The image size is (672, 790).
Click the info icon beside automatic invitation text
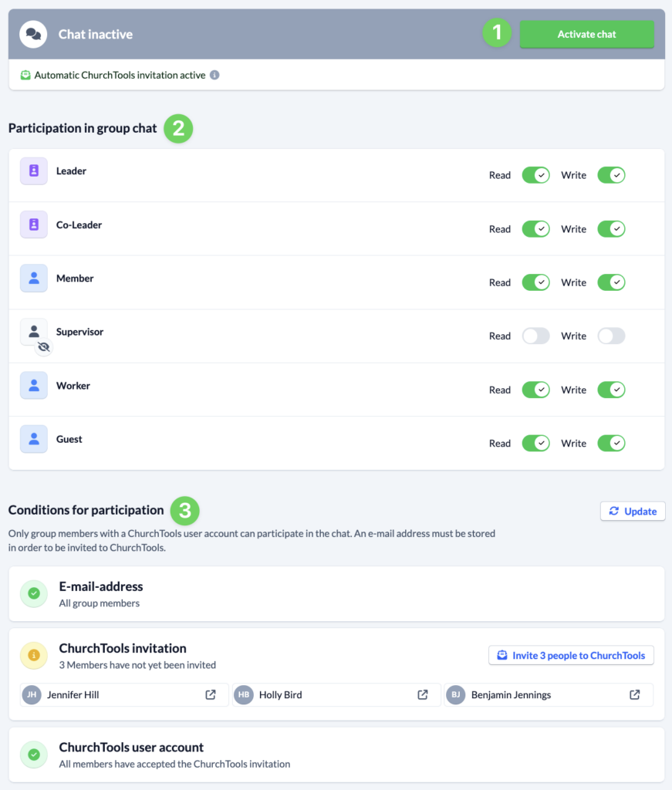pyautogui.click(x=214, y=75)
